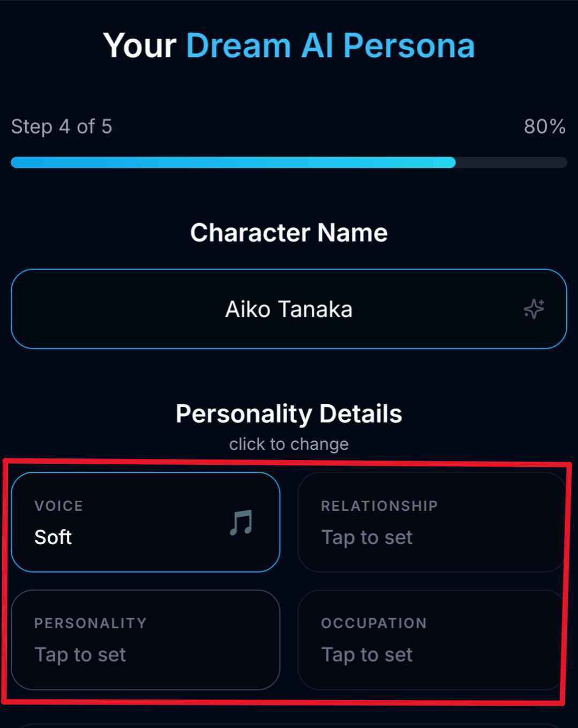
Task: Click the OCCUPATION label text
Action: click(374, 623)
